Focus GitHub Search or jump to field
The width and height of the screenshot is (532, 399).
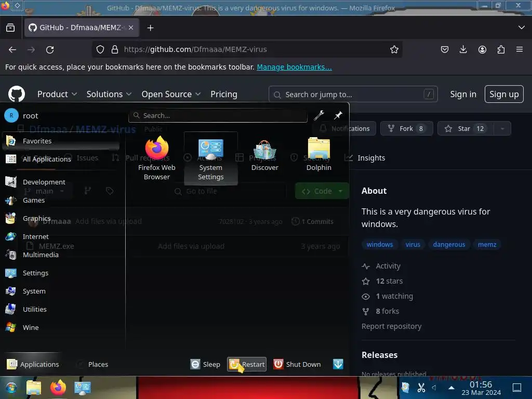click(353, 95)
